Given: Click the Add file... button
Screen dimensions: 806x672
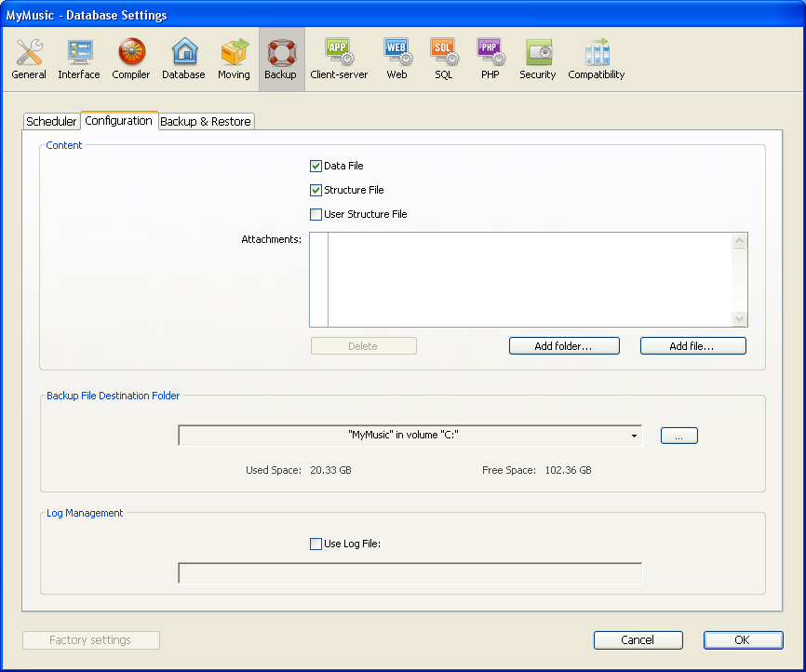Looking at the screenshot, I should pyautogui.click(x=692, y=346).
